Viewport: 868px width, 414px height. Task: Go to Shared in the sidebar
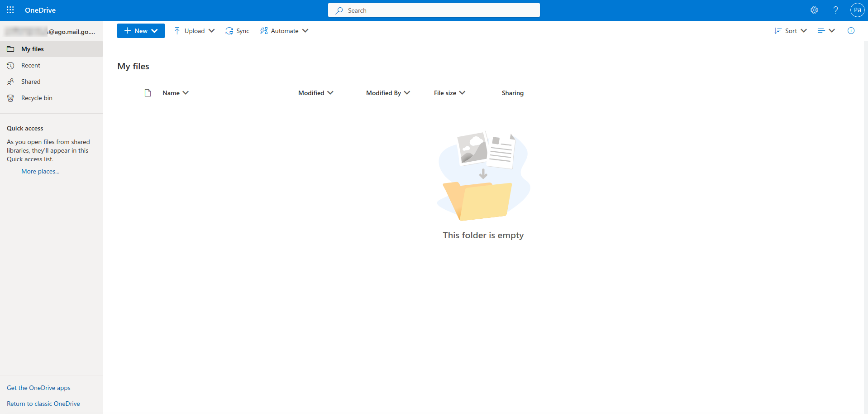pyautogui.click(x=31, y=82)
